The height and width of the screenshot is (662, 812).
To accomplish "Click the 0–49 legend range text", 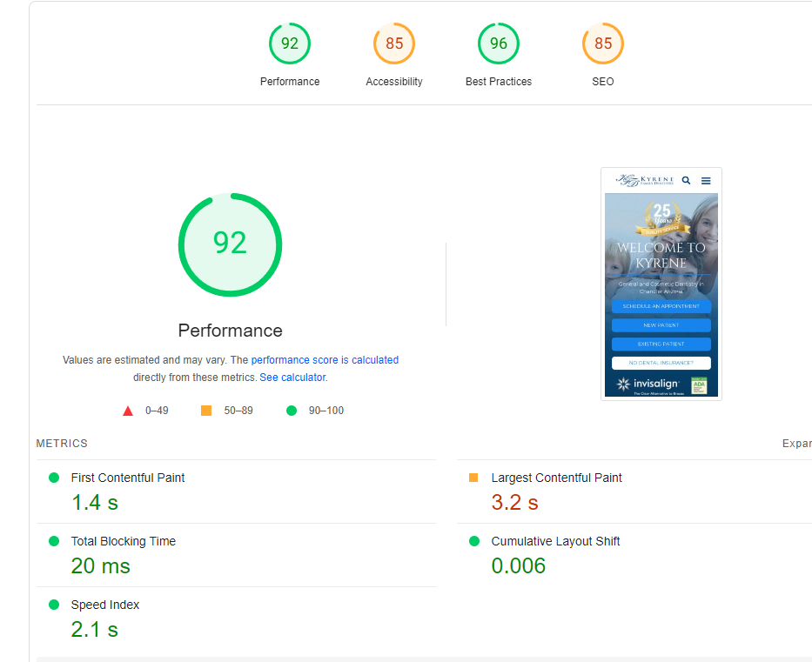I will [157, 411].
